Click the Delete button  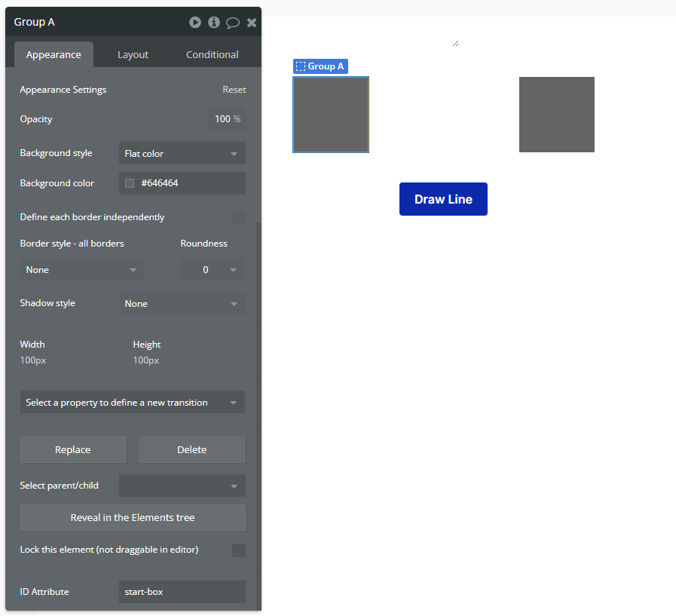[x=192, y=450]
